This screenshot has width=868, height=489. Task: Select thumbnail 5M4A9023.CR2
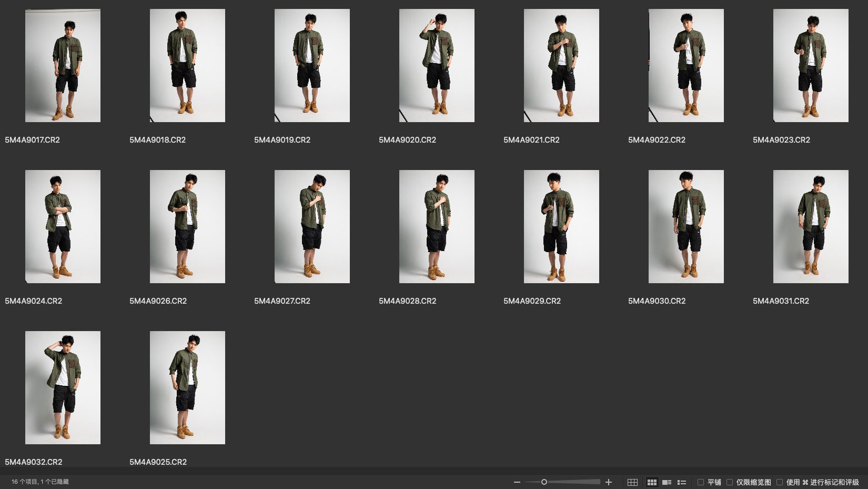click(811, 66)
